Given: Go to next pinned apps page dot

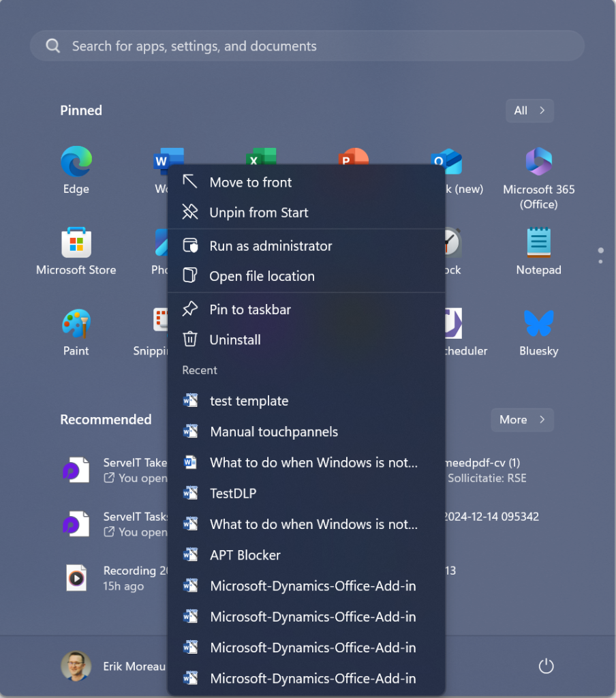Looking at the screenshot, I should [x=600, y=261].
